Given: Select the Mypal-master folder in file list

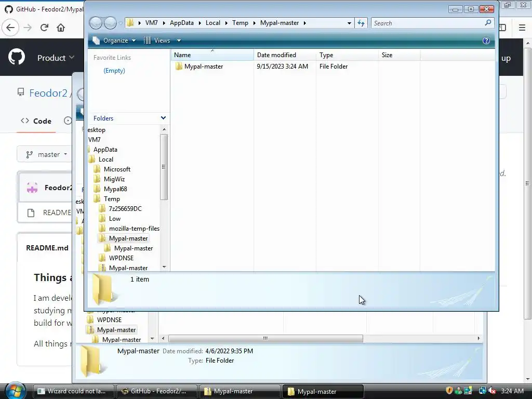Looking at the screenshot, I should point(204,66).
